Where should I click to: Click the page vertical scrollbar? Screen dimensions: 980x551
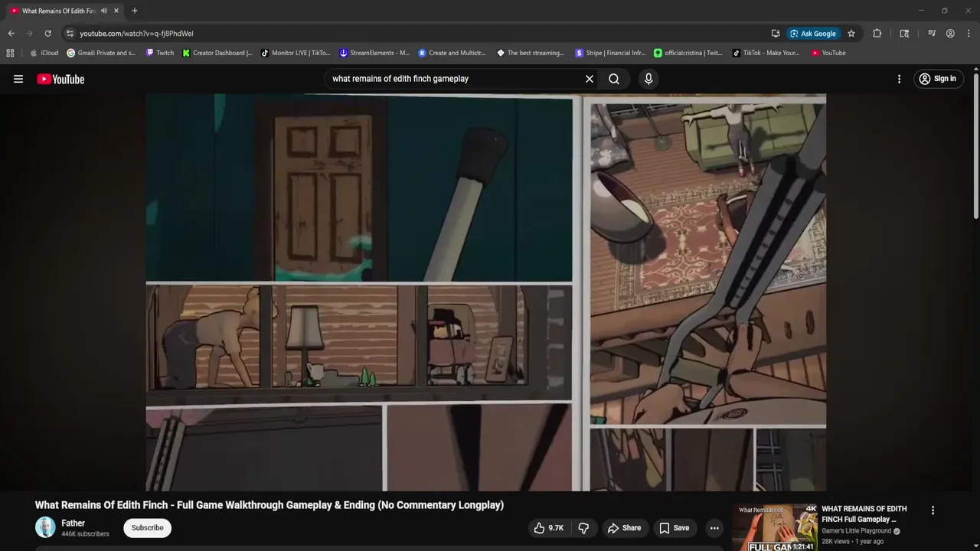tap(975, 145)
